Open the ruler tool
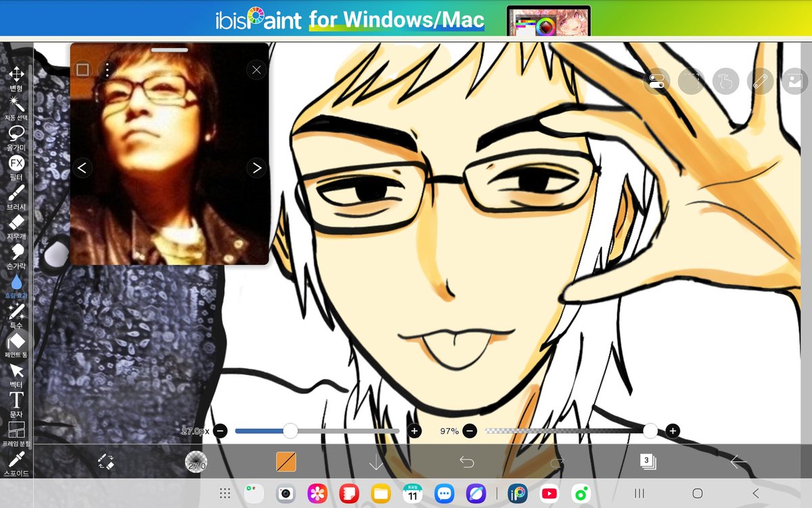This screenshot has width=812, height=508. coord(761,82)
